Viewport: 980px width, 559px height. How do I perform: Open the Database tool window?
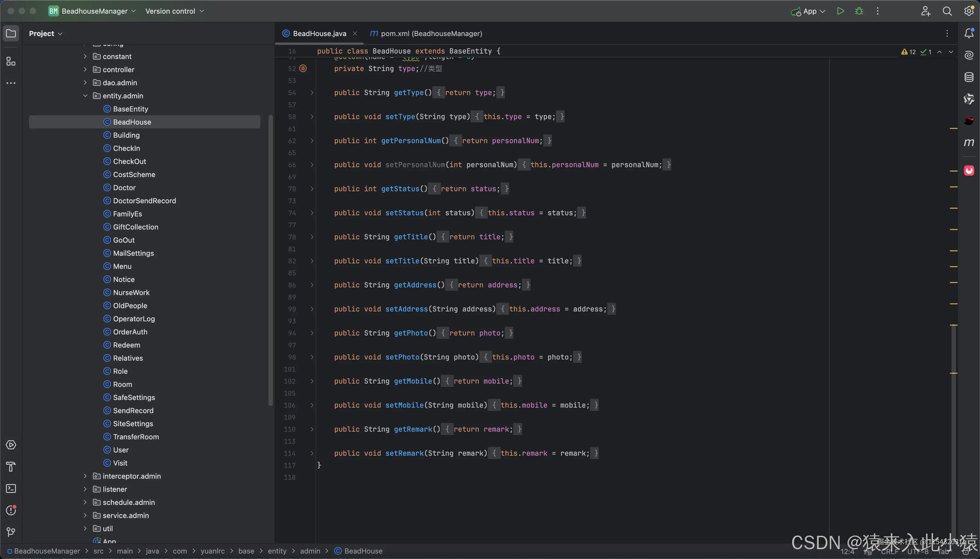pyautogui.click(x=969, y=77)
